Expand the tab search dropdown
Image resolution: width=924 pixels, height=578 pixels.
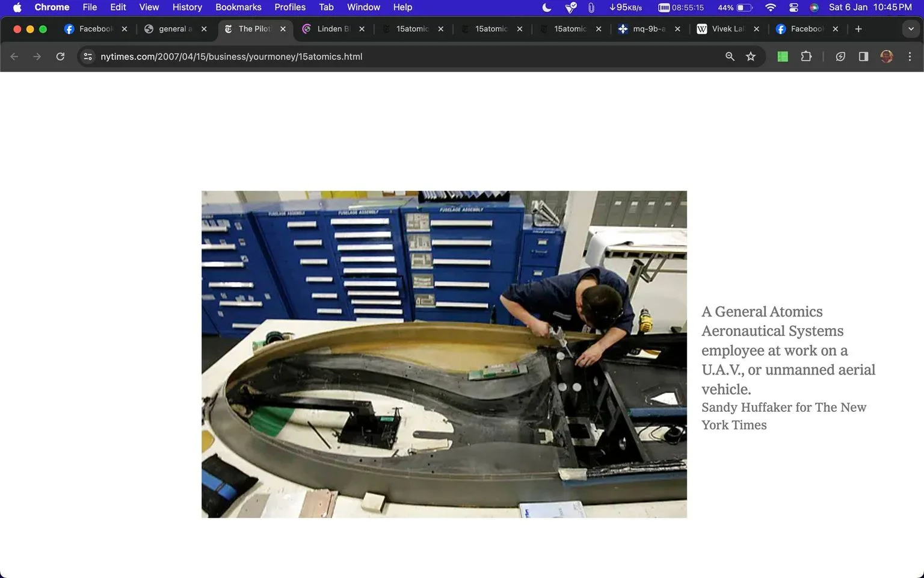pyautogui.click(x=911, y=29)
